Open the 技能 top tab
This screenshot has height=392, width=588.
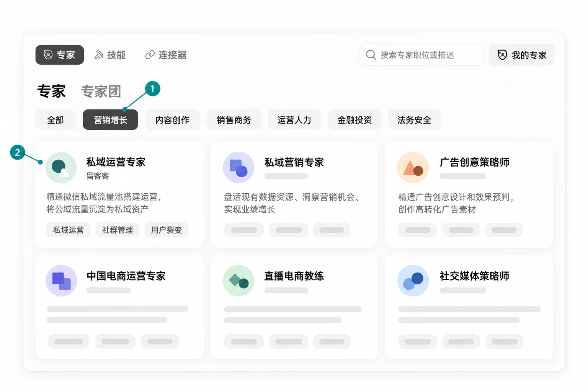110,55
